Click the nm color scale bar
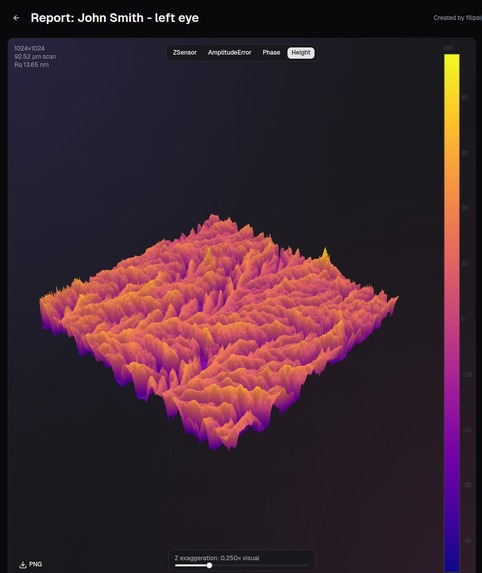 (452, 312)
